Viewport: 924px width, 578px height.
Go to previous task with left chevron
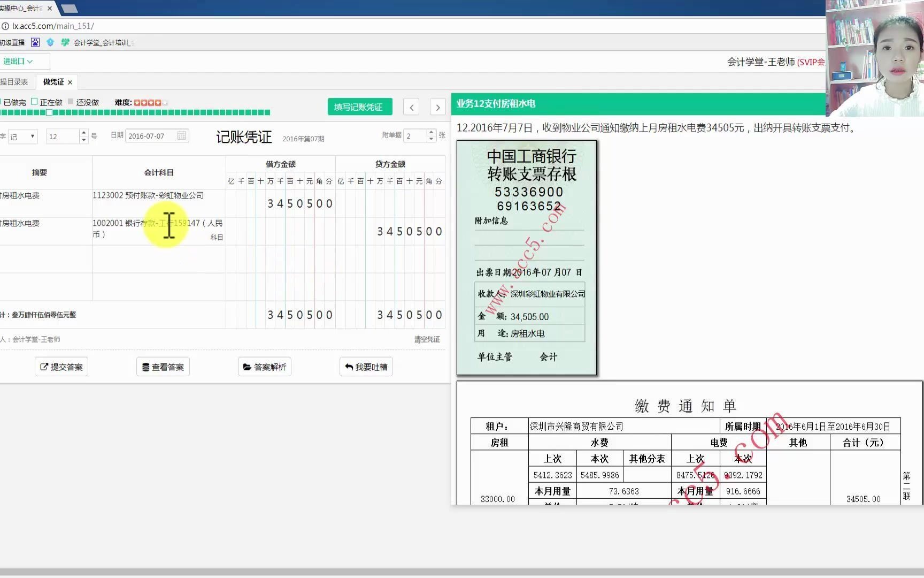411,107
